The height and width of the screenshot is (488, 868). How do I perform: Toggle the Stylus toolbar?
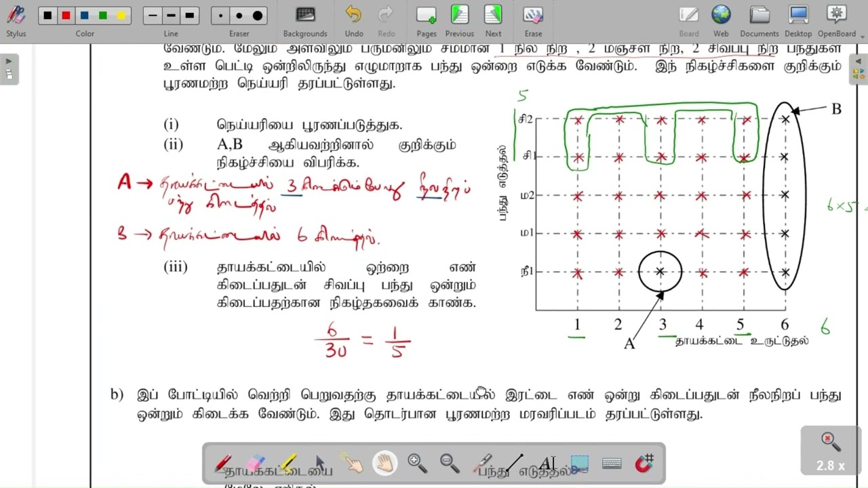point(16,21)
